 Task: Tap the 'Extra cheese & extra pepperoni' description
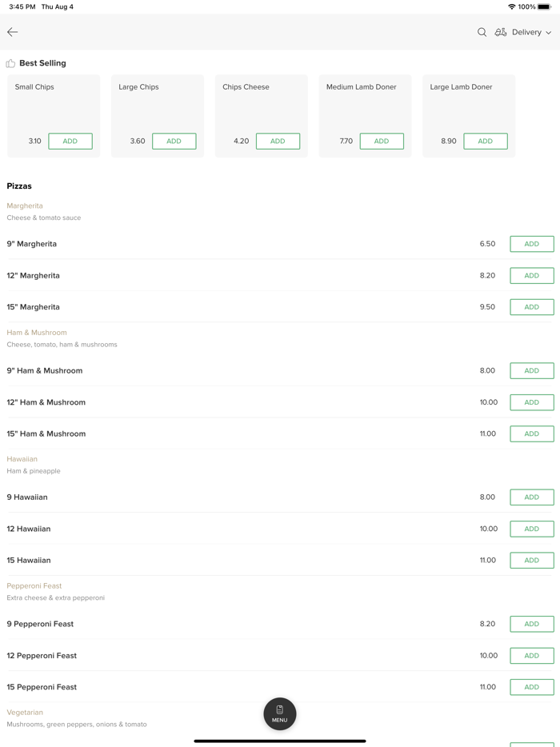pyautogui.click(x=56, y=598)
